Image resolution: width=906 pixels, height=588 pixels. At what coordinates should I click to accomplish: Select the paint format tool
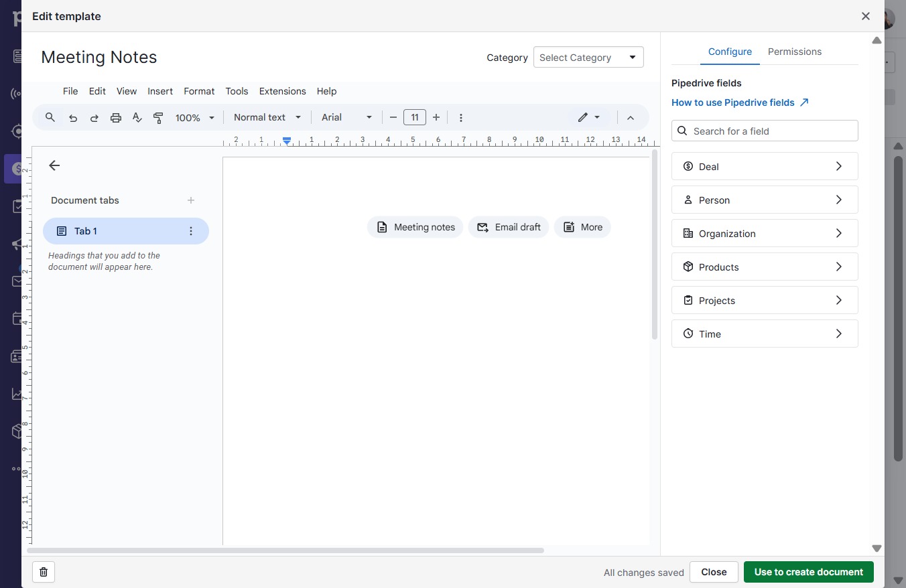tap(159, 118)
